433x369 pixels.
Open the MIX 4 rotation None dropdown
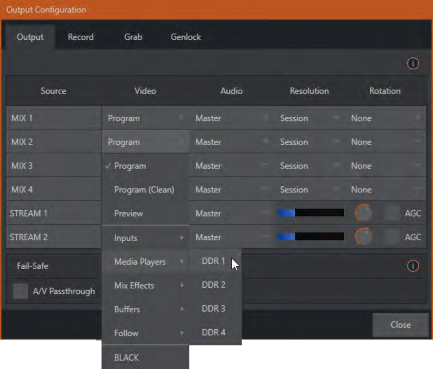point(386,189)
